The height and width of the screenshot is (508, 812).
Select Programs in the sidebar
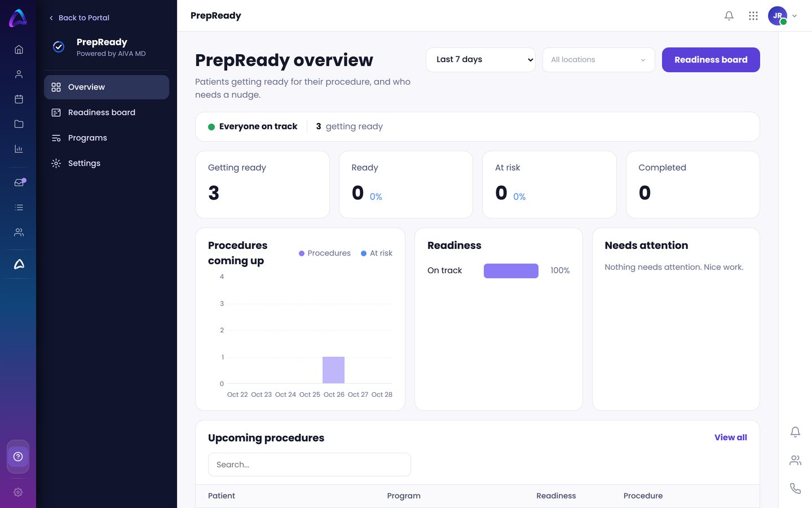pyautogui.click(x=107, y=138)
